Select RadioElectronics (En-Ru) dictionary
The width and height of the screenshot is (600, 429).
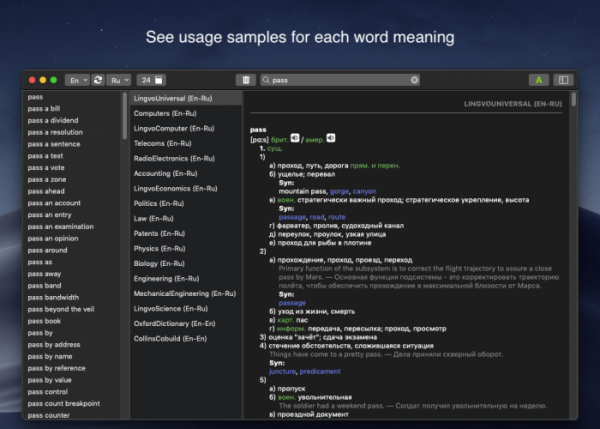[x=186, y=158]
